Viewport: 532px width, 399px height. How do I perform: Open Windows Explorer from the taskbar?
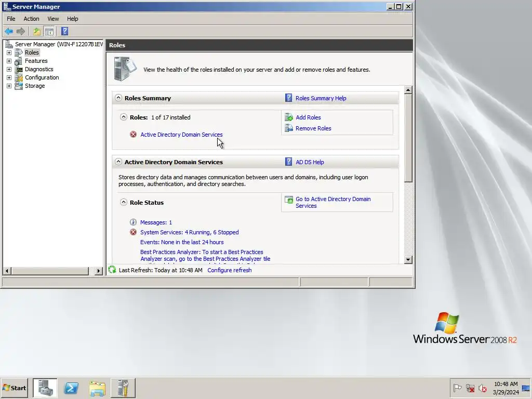click(97, 388)
